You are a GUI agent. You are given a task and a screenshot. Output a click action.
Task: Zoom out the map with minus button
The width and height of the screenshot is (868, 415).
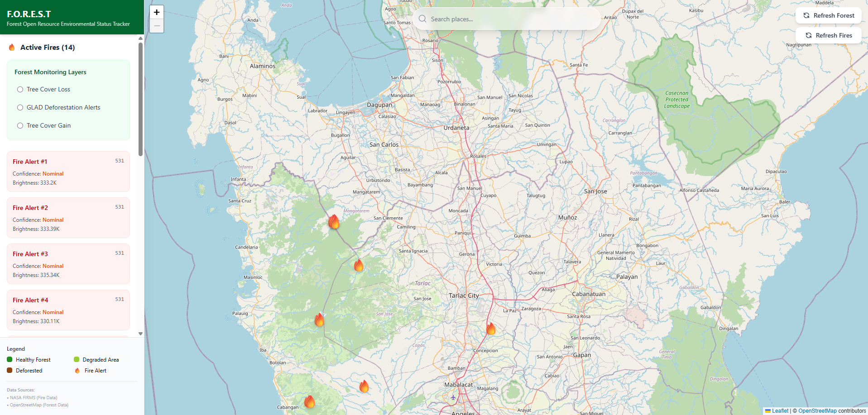coord(157,26)
